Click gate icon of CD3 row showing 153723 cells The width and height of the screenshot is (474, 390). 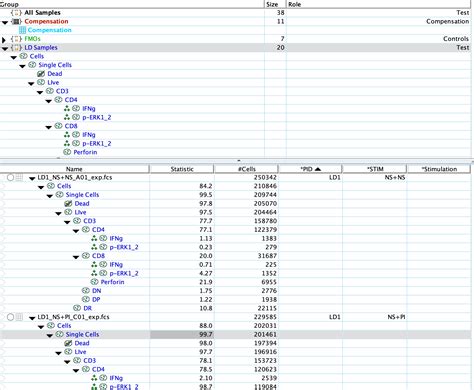[77, 360]
